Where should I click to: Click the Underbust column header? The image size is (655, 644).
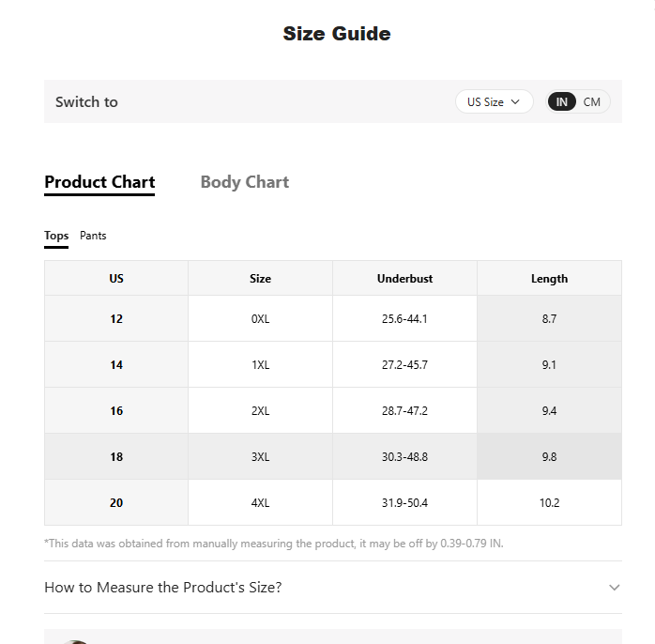[404, 278]
